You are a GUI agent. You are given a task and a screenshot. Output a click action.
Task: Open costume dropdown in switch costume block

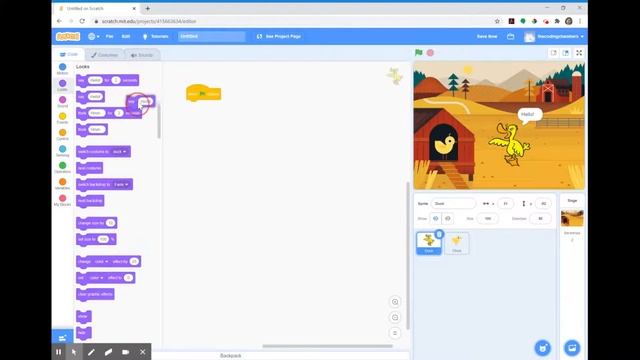click(x=120, y=152)
